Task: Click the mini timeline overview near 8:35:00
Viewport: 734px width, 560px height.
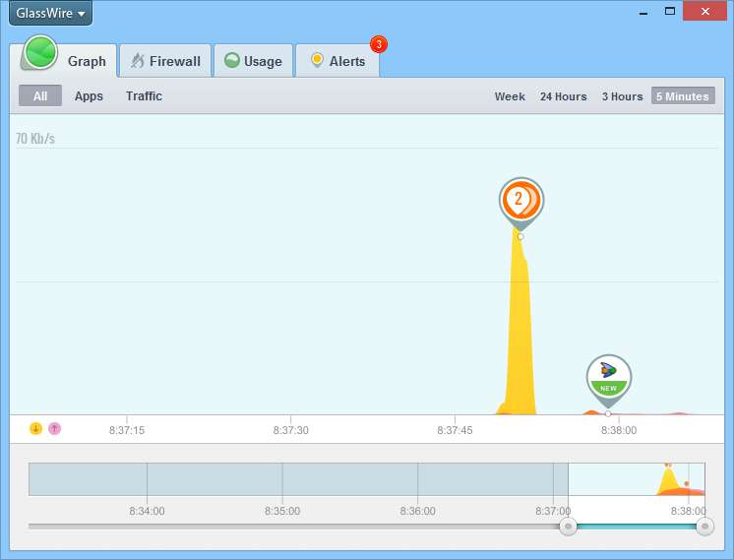Action: pyautogui.click(x=282, y=479)
